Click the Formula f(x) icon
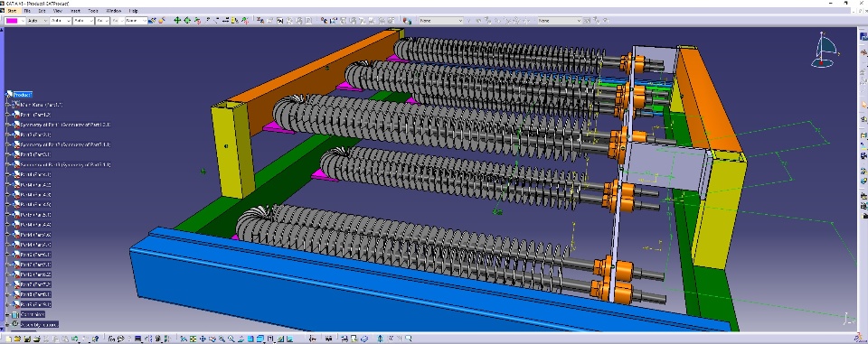 tap(111, 339)
